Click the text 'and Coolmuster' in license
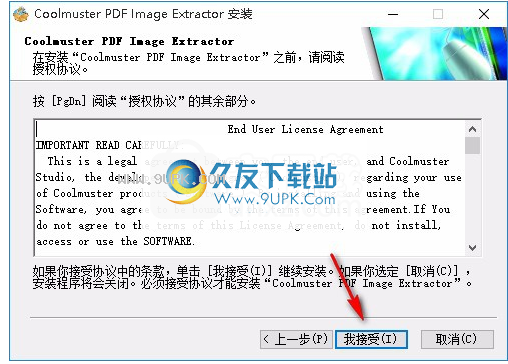The width and height of the screenshot is (508, 364). (408, 161)
